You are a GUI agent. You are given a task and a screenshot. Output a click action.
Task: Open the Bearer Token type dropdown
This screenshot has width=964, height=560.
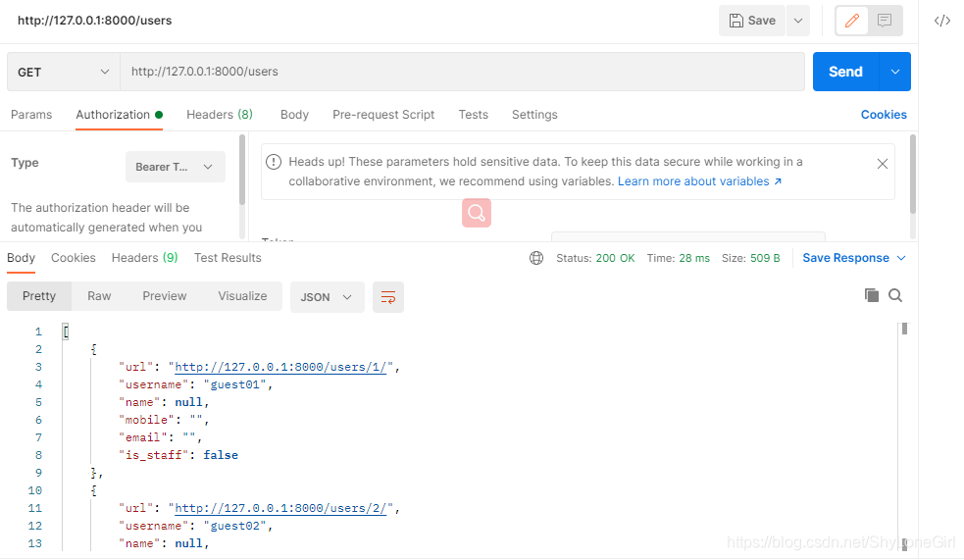[x=176, y=167]
